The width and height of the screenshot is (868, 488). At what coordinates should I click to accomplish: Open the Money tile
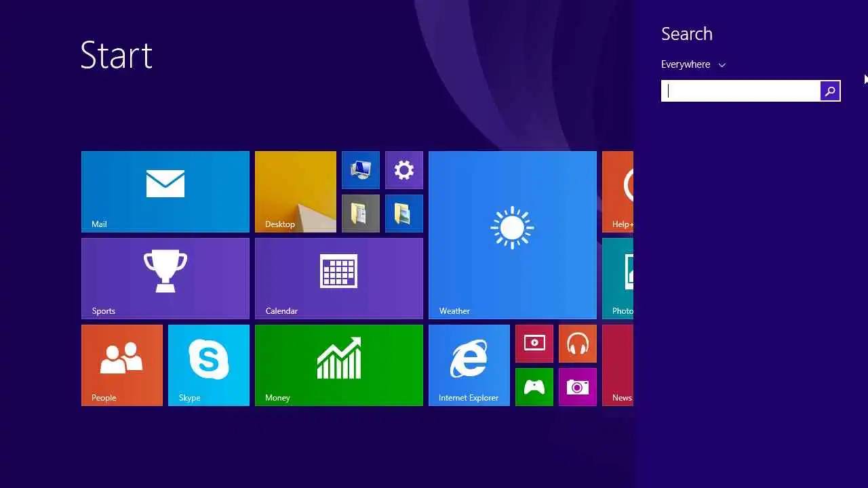click(339, 365)
